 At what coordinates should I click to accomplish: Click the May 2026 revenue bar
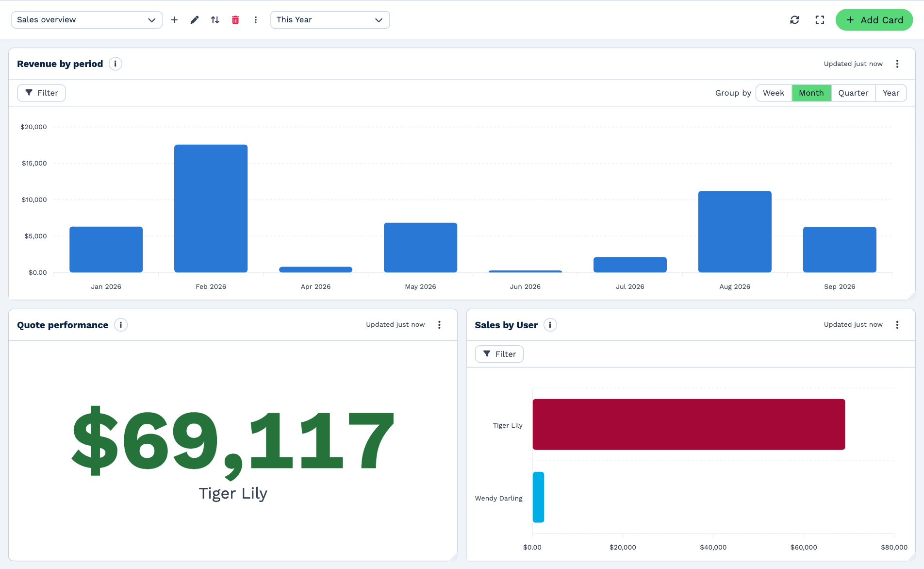pyautogui.click(x=420, y=248)
